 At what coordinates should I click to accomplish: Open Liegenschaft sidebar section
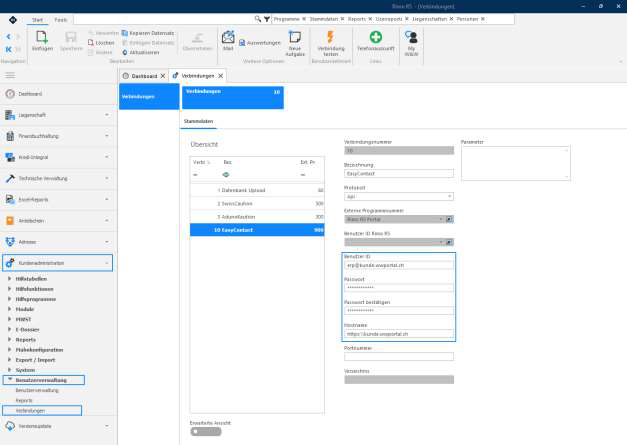pyautogui.click(x=58, y=115)
